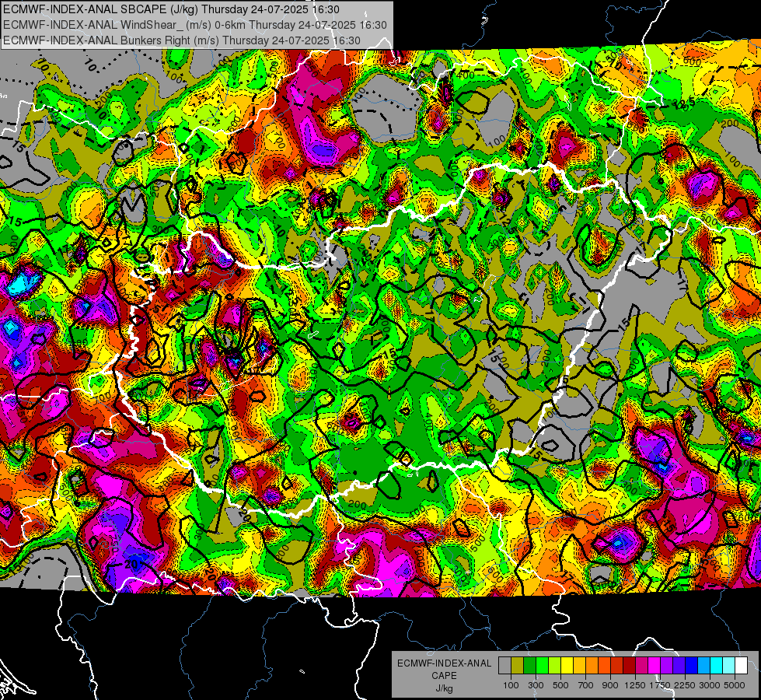The width and height of the screenshot is (761, 700).
Task: Click the Bunkers Right (m/s) title line
Action: click(x=182, y=40)
